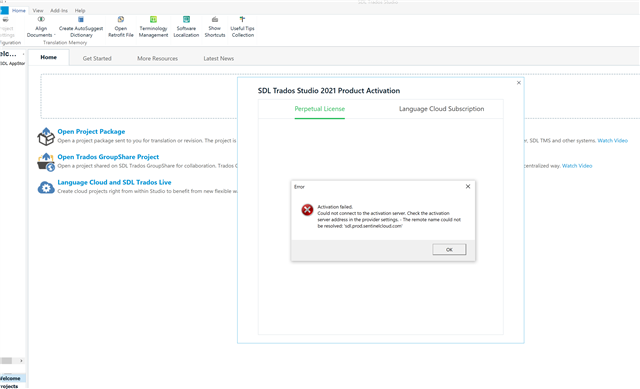This screenshot has width=640, height=389.
Task: Open Software Localization
Action: pos(186,27)
